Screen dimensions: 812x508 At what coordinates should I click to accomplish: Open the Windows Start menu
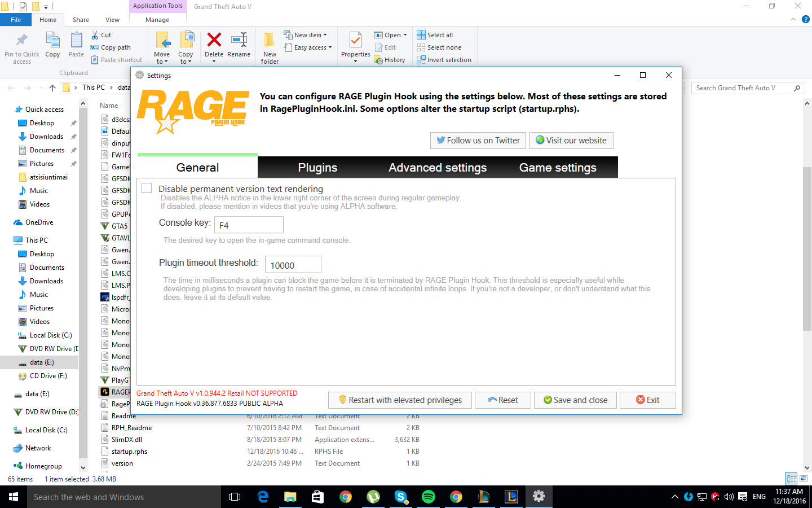(14, 497)
